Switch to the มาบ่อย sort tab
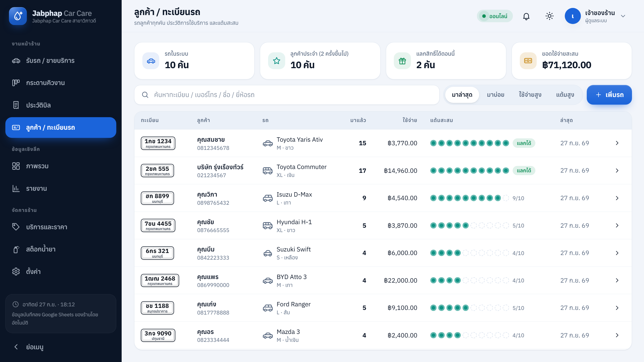This screenshot has height=362, width=644. (x=496, y=95)
